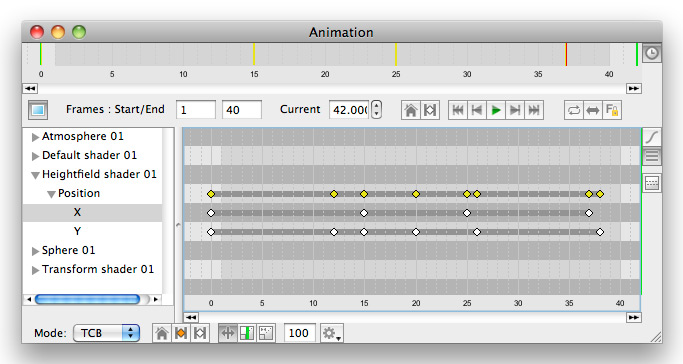
Task: Toggle ping-pong playback double-arrow button
Action: click(593, 110)
